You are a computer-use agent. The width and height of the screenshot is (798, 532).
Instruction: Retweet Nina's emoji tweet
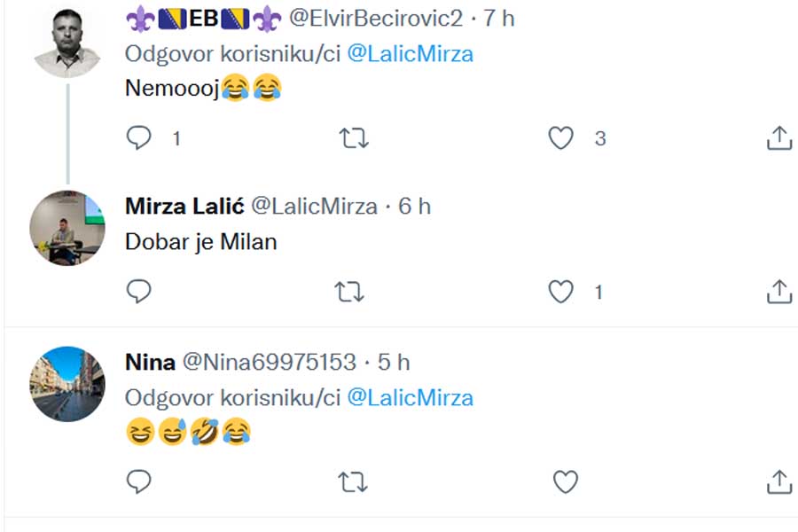[x=354, y=481]
